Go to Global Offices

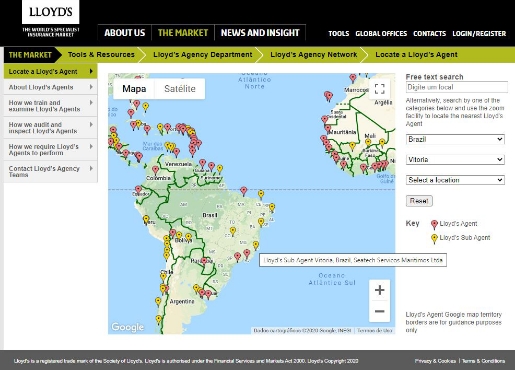[x=381, y=34]
